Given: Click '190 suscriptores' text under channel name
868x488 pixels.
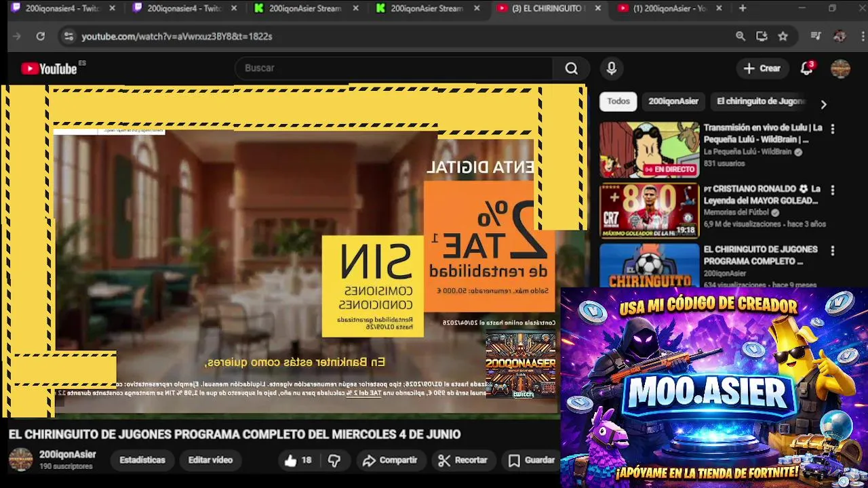Looking at the screenshot, I should point(66,466).
